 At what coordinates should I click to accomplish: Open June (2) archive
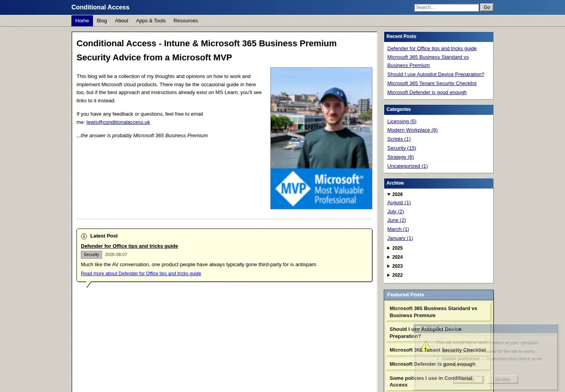396,220
